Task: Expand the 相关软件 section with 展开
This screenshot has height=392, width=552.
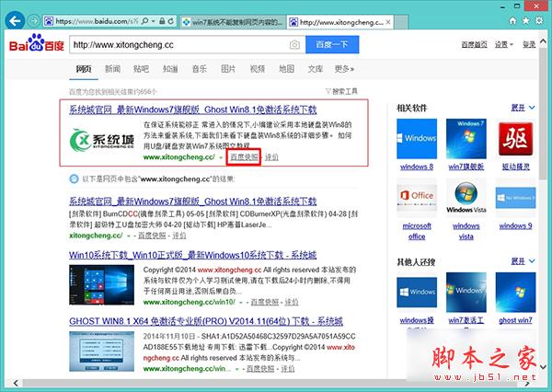Action: (x=523, y=108)
